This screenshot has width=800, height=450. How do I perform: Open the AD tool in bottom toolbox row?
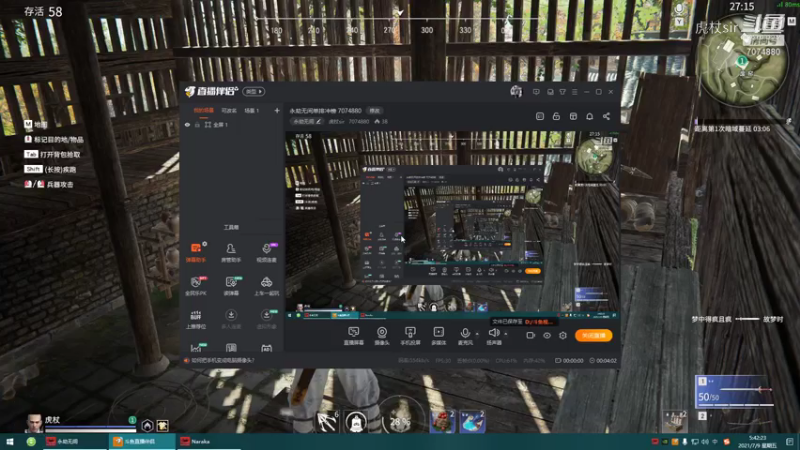[266, 348]
